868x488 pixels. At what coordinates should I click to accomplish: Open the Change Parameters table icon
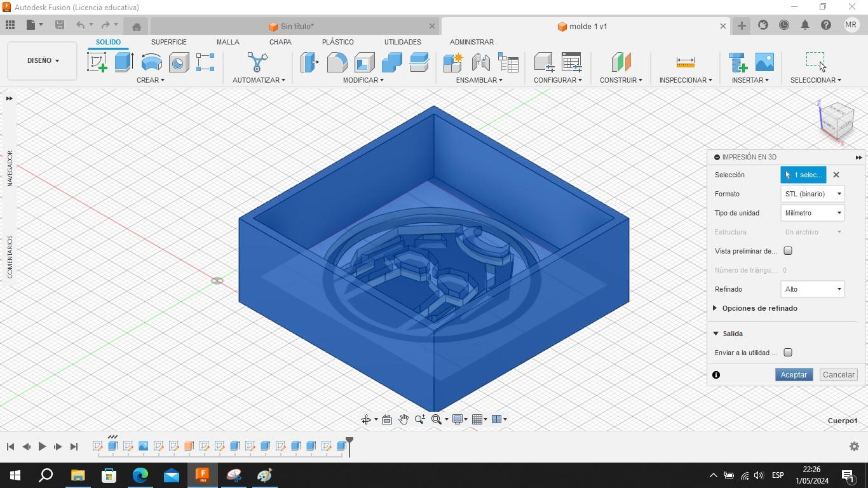click(x=571, y=62)
